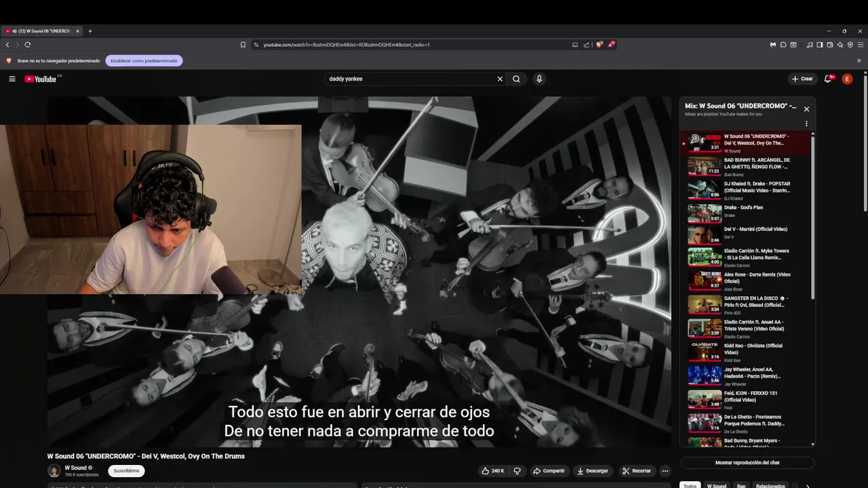Open the W Sound channel avatar

(54, 470)
